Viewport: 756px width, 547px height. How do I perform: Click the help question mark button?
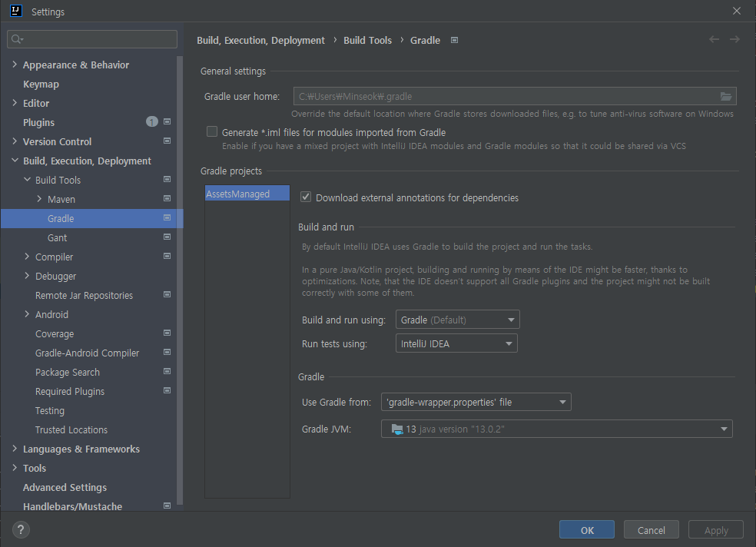click(x=21, y=529)
